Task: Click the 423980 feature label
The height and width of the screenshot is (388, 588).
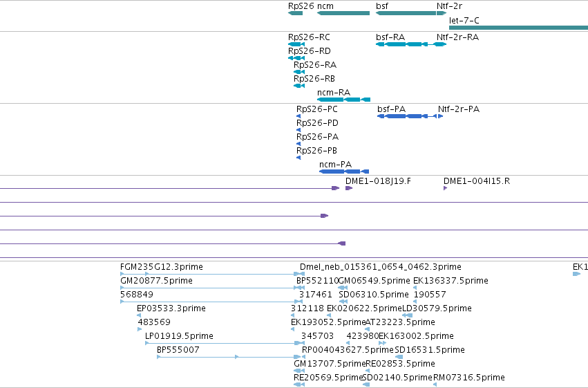Action: (x=363, y=336)
